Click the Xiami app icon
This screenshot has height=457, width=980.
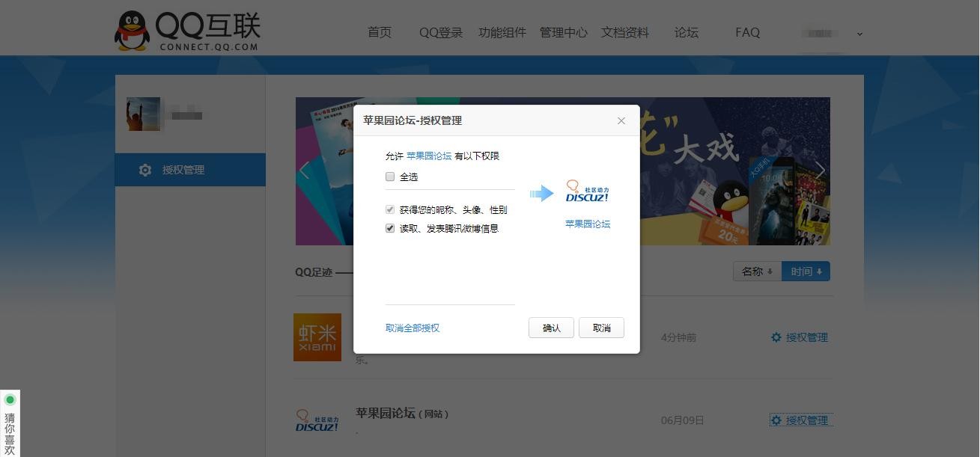pyautogui.click(x=317, y=337)
